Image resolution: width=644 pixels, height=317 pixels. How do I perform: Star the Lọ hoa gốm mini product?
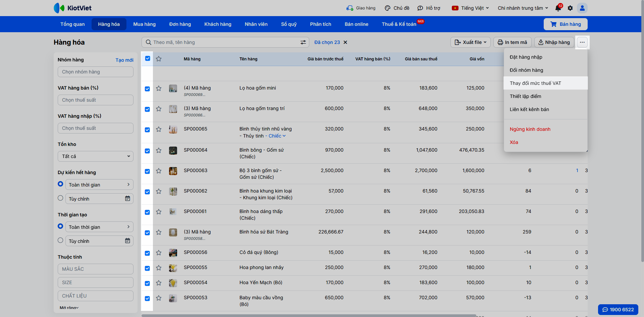(x=159, y=89)
